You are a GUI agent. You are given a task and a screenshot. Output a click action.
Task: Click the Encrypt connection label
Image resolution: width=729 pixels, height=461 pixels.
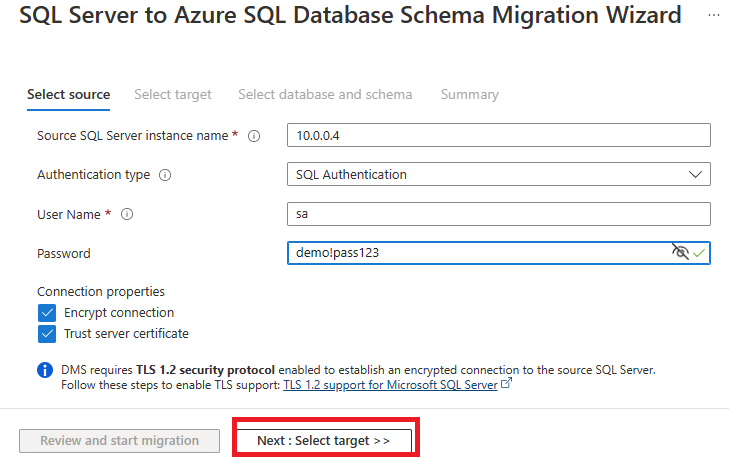[x=119, y=313]
